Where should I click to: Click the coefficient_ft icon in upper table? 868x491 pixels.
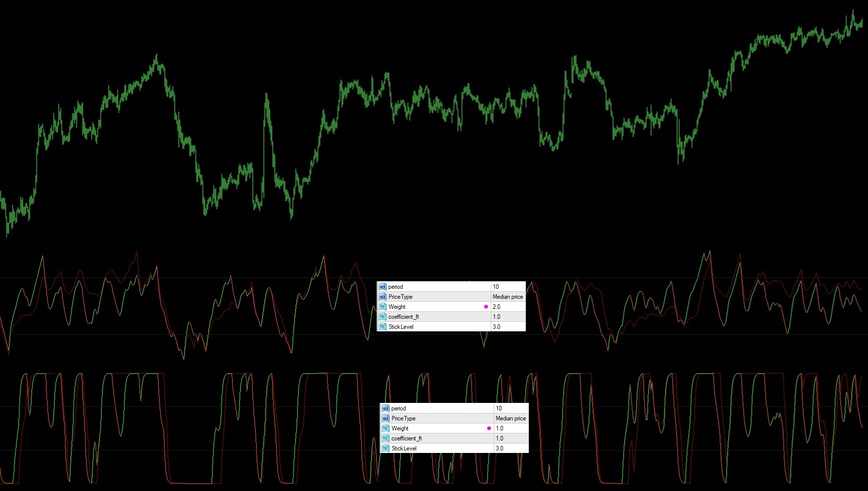click(x=382, y=317)
